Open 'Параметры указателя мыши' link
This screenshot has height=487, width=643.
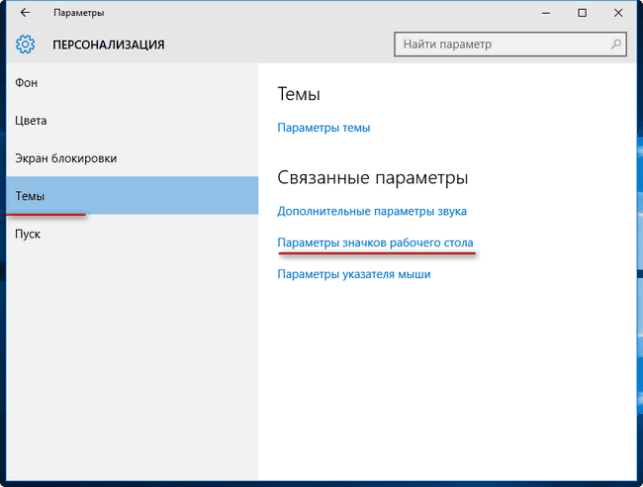pyautogui.click(x=354, y=274)
